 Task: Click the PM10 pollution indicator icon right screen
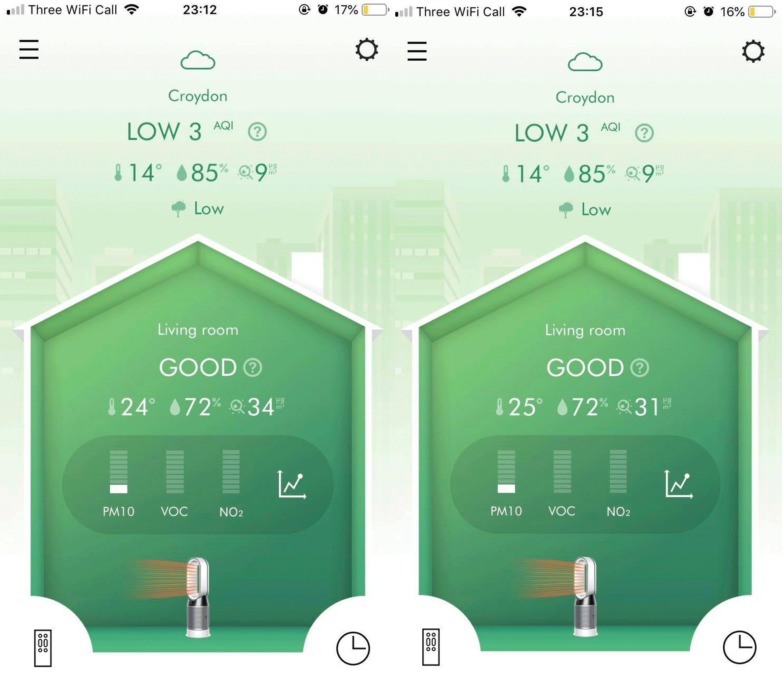[x=506, y=482]
